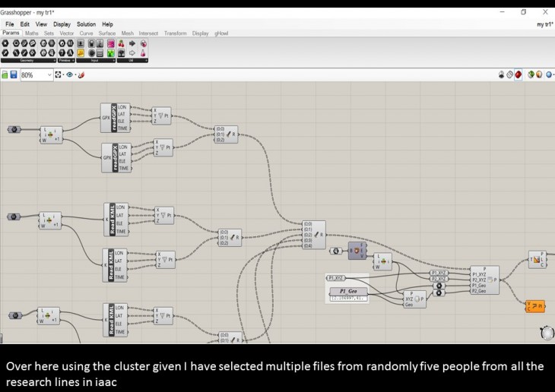
Task: Toggle the eye preview settings icon
Action: coord(70,75)
